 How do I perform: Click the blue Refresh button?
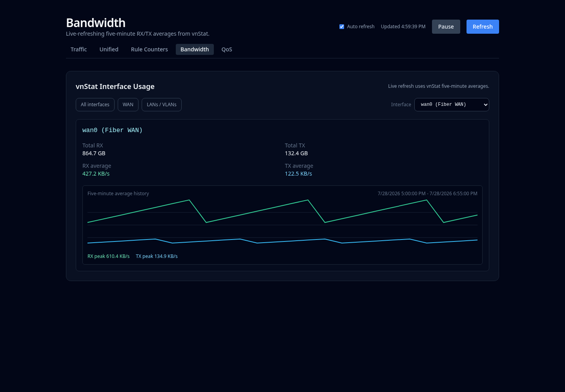click(483, 27)
